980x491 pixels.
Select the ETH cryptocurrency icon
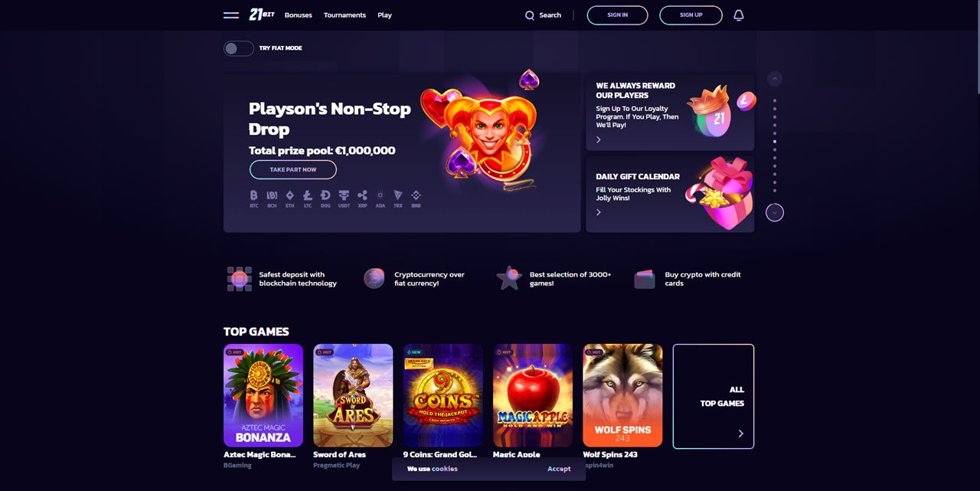click(289, 199)
